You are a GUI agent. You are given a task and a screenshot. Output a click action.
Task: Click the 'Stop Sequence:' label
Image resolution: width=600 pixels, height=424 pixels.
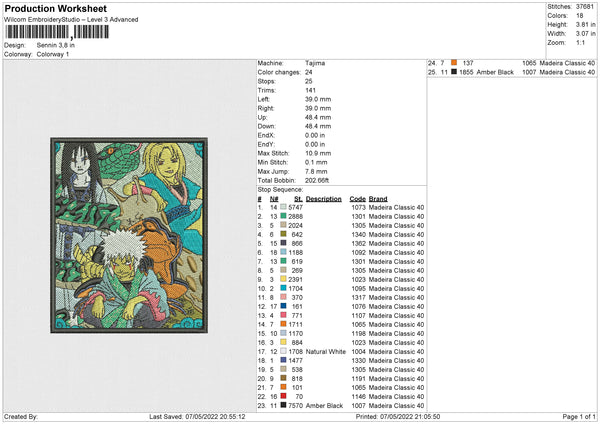(280, 190)
